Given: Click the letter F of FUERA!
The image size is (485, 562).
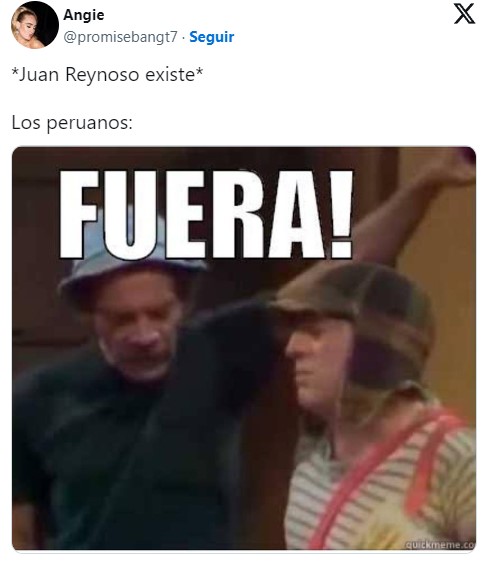Looking at the screenshot, I should (79, 214).
